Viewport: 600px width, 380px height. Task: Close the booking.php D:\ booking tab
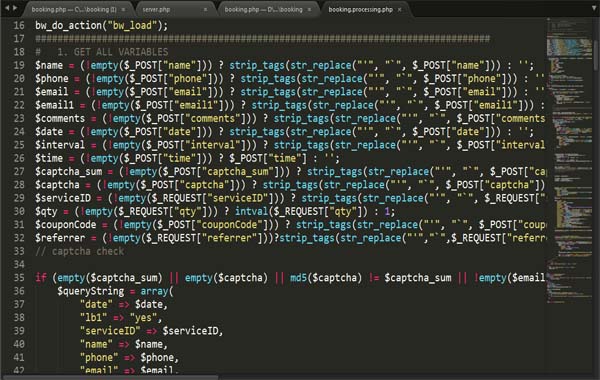pyautogui.click(x=309, y=10)
